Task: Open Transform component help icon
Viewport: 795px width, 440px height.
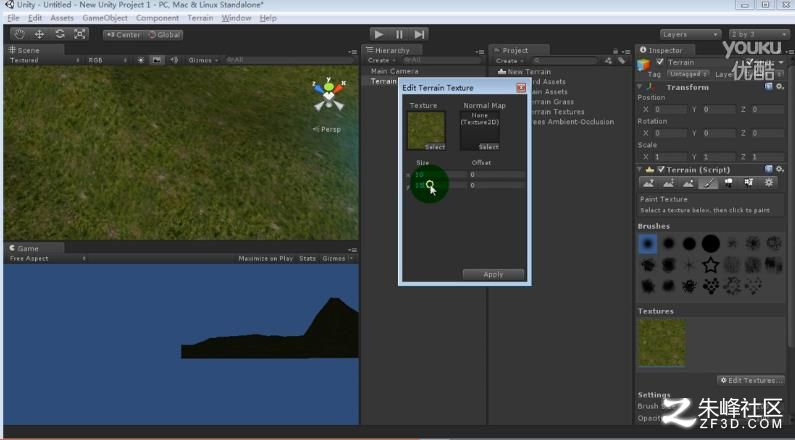Action: coord(769,87)
